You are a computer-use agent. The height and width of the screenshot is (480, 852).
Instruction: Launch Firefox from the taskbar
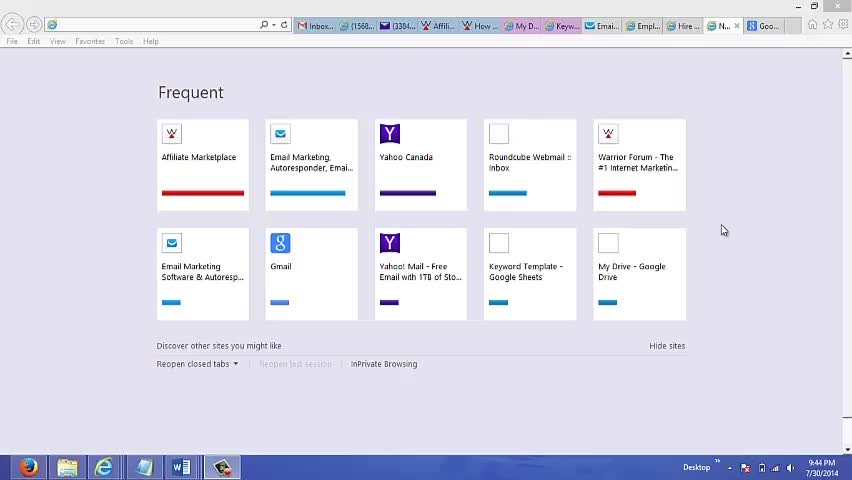tap(28, 467)
